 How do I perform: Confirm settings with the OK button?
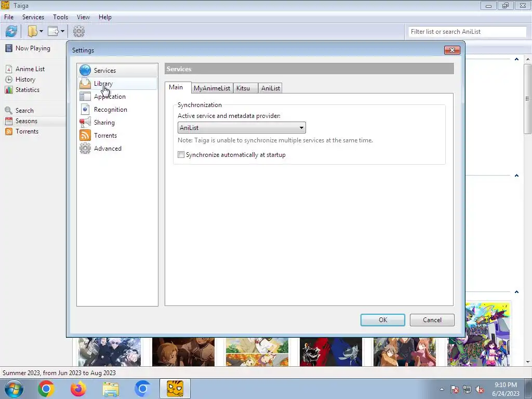pyautogui.click(x=383, y=320)
